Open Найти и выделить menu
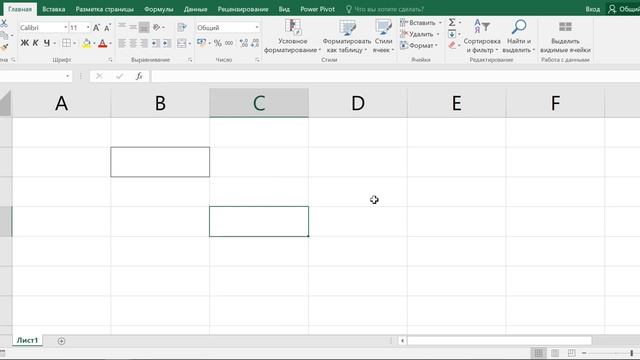The height and width of the screenshot is (360, 640). coord(519,36)
